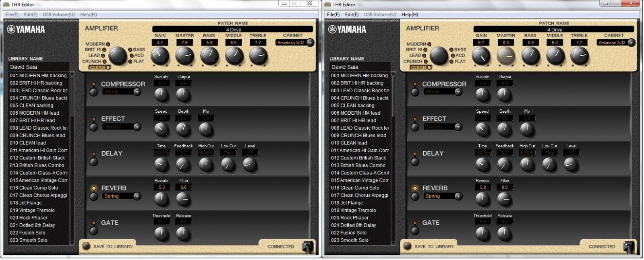Click the connection switch icon in right window

(629, 246)
